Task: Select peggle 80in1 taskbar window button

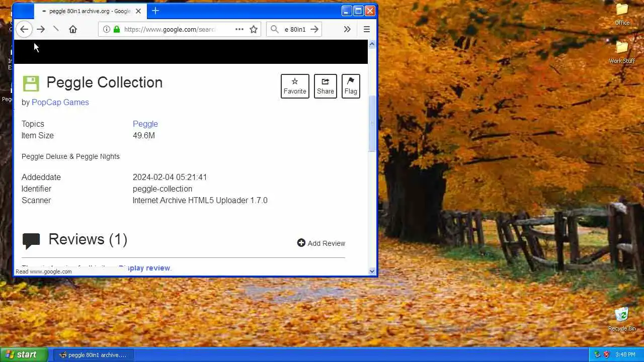Action: [93, 354]
